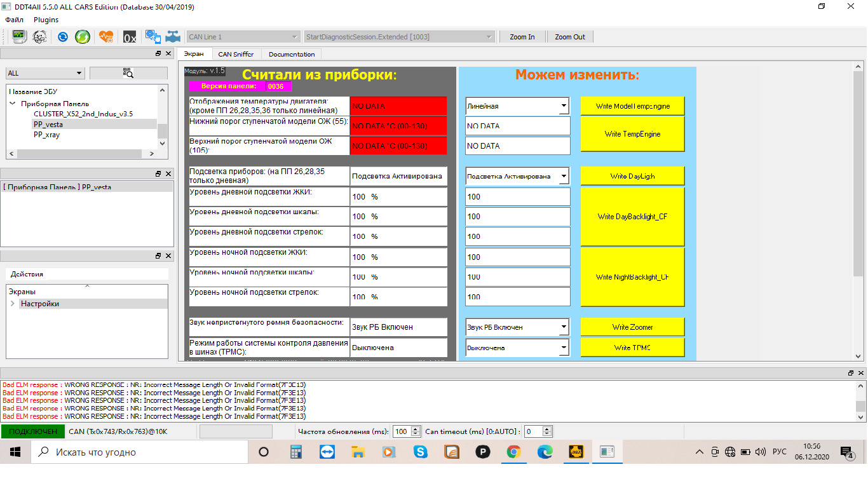The image size is (868, 488).
Task: Expand the Настройки tree node
Action: 13,304
